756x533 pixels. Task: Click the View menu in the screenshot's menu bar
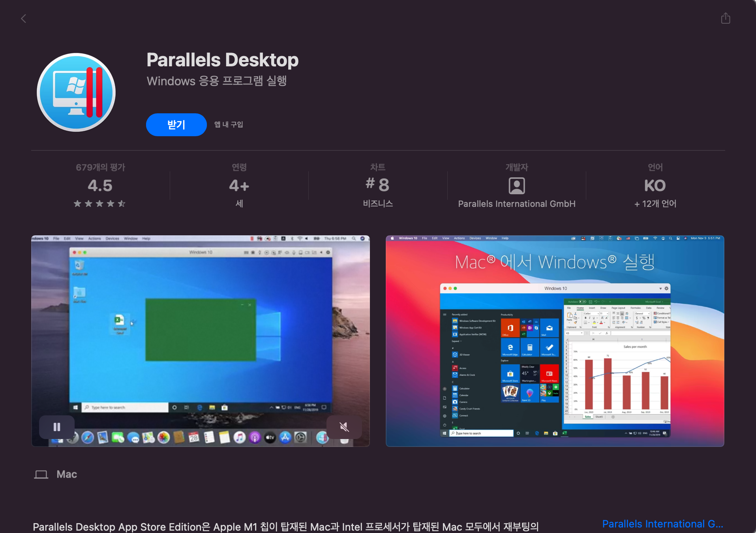point(446,238)
